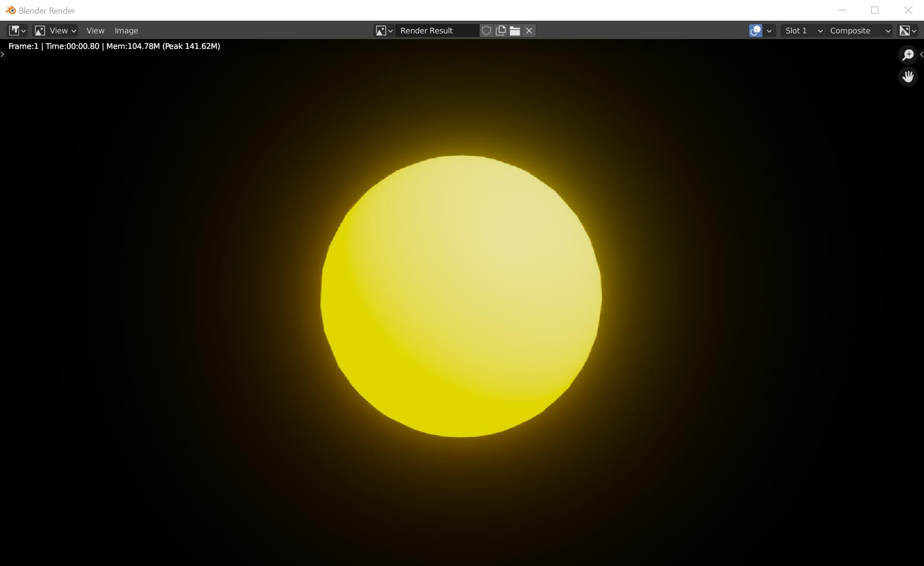The image size is (924, 566).
Task: Open the editor type selector
Action: click(x=17, y=31)
